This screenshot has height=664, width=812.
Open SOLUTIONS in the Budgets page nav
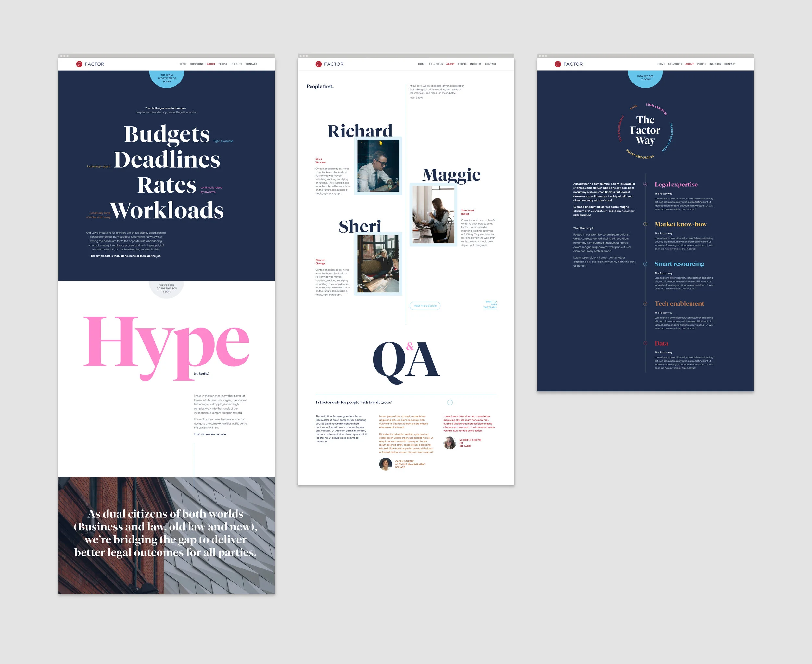[x=196, y=64]
